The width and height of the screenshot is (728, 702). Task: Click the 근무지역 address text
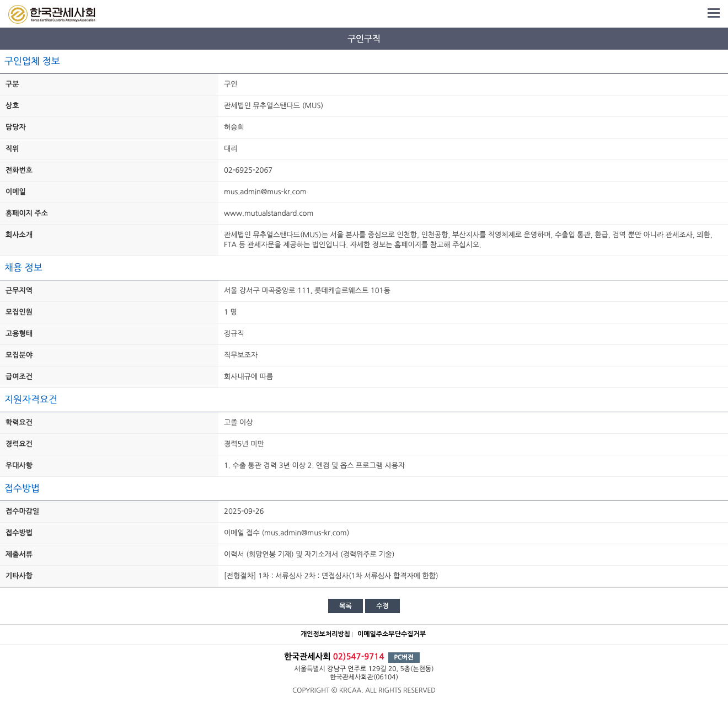pos(307,291)
